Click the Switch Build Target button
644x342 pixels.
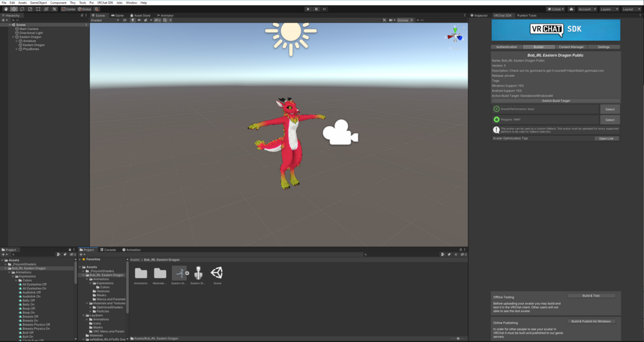[556, 101]
